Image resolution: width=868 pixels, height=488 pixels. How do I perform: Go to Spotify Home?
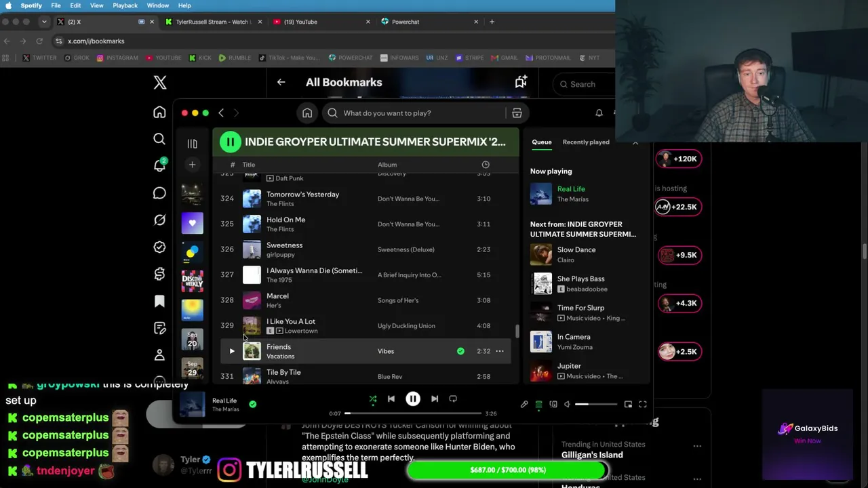point(307,113)
